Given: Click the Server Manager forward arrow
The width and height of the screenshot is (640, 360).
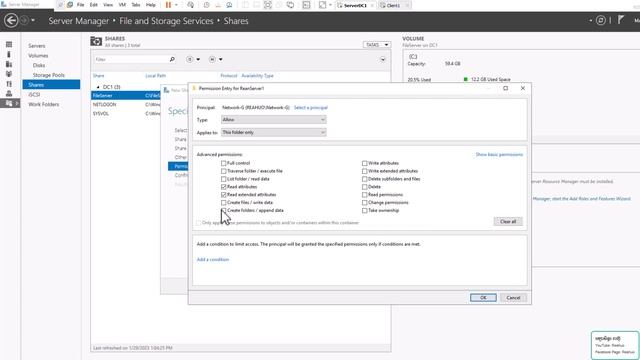Looking at the screenshot, I should click(24, 20).
